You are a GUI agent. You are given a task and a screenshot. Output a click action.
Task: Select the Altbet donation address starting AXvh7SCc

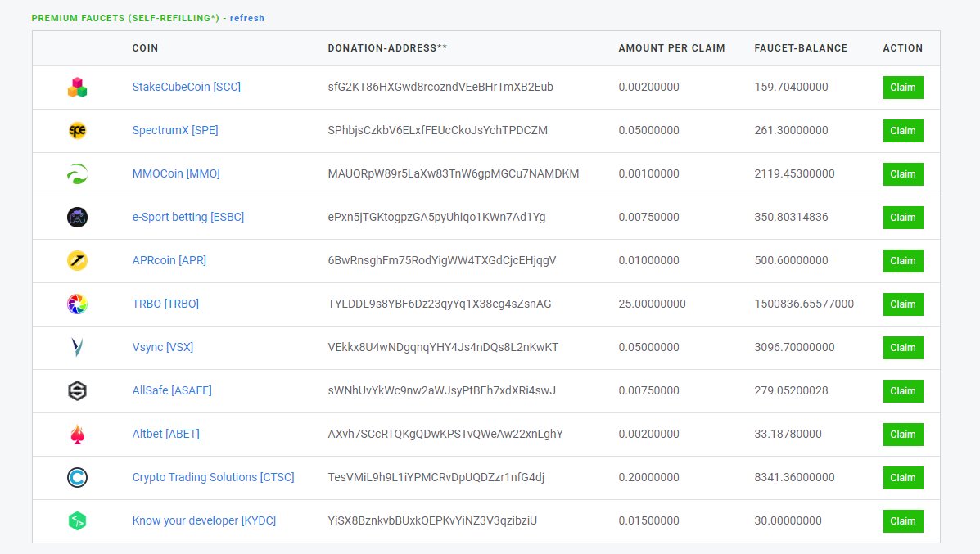pyautogui.click(x=445, y=434)
